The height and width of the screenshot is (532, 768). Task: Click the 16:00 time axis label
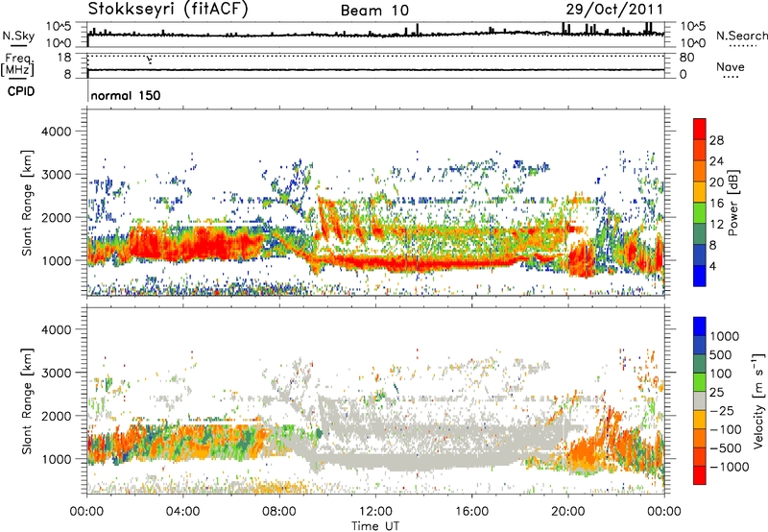(471, 512)
